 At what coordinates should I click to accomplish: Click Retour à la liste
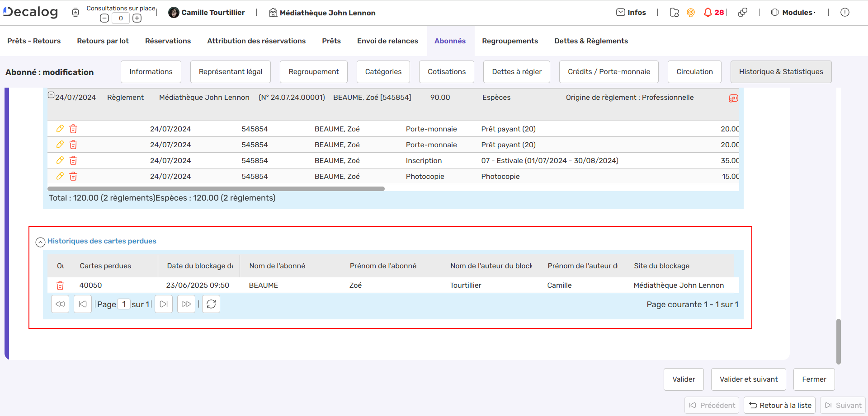(x=779, y=405)
